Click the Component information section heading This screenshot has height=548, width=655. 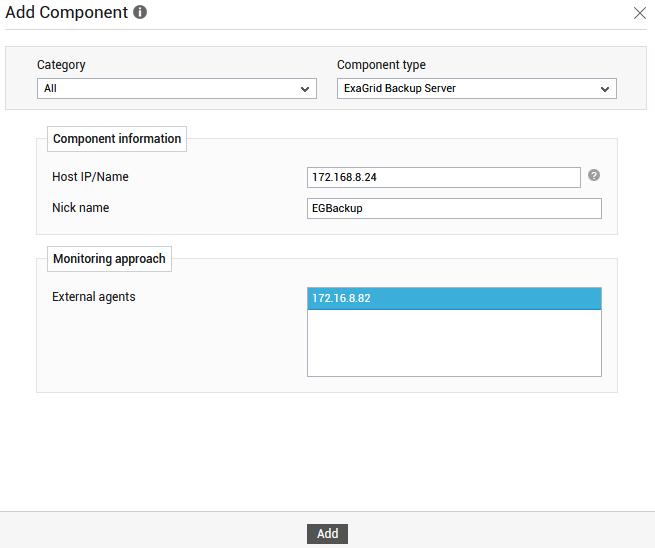tap(117, 139)
